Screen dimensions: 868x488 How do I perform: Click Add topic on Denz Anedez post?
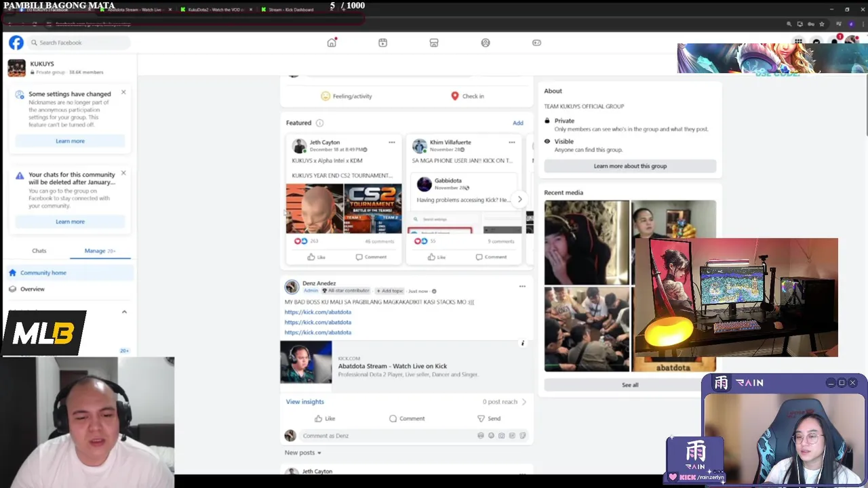[390, 291]
